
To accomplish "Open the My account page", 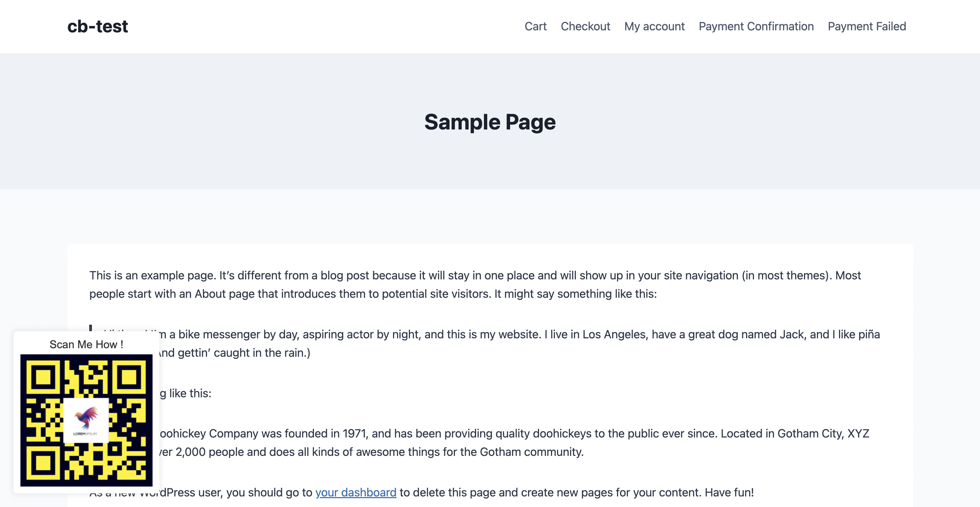I will (x=654, y=26).
